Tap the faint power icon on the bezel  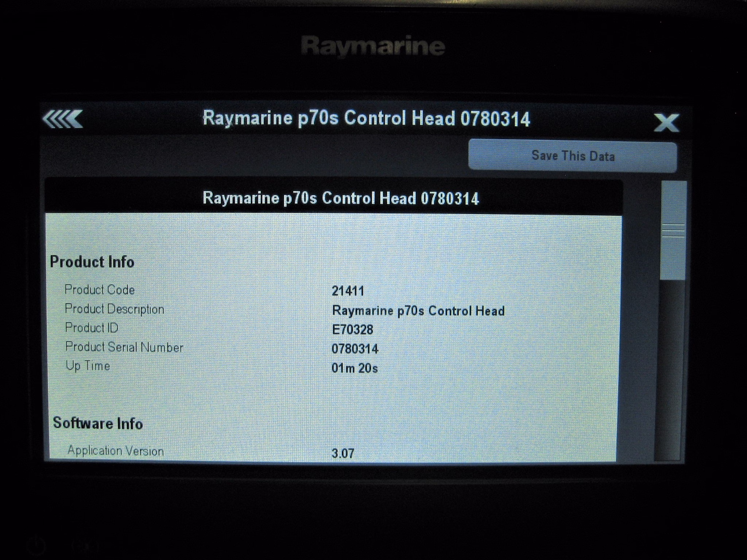[36, 546]
